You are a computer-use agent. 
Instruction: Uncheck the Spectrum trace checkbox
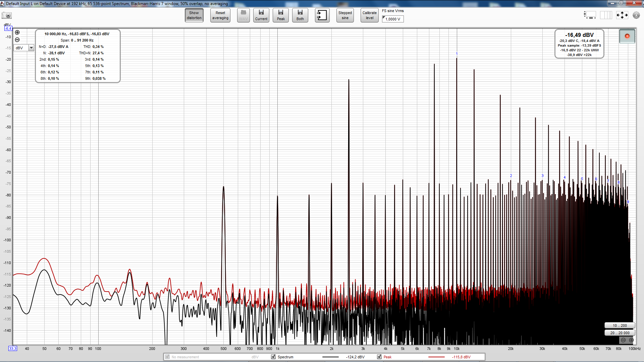click(x=273, y=357)
